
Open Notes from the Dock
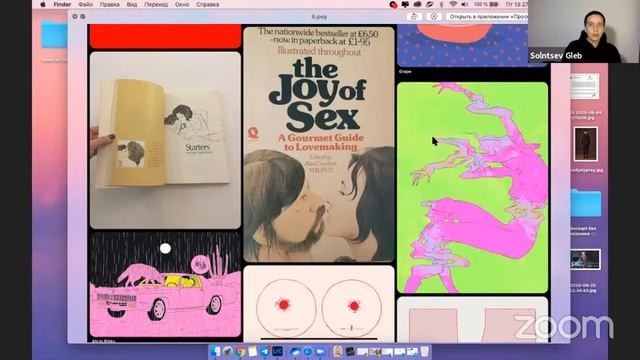click(x=253, y=351)
